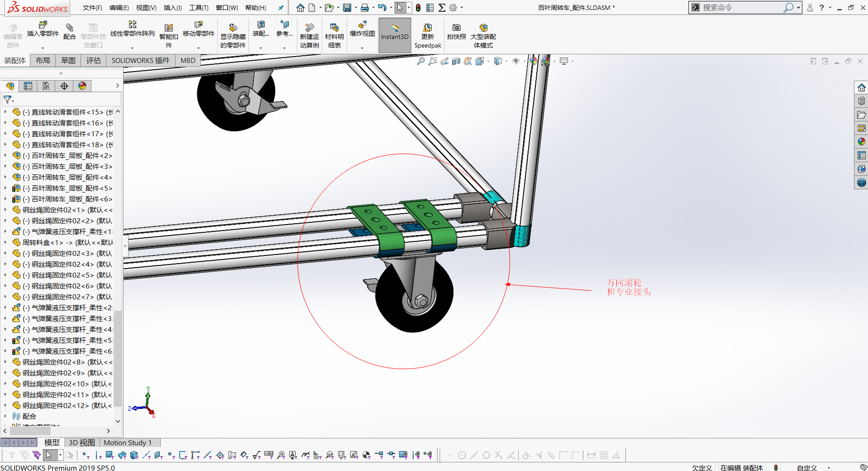
Task: Click Zoom to Fit magnifier in view toolbar
Action: coord(421,61)
